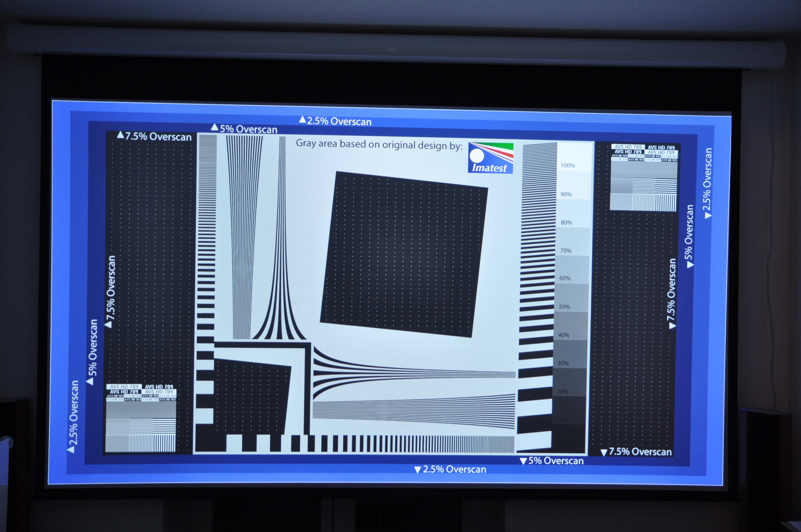Select the 40% grayscale step label
The width and height of the screenshot is (801, 532).
[564, 335]
